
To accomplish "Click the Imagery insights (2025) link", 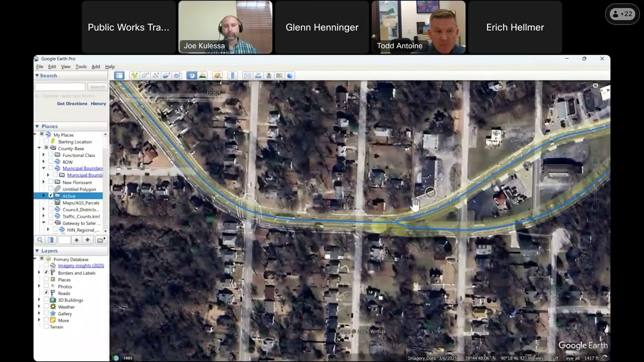I will tap(81, 266).
